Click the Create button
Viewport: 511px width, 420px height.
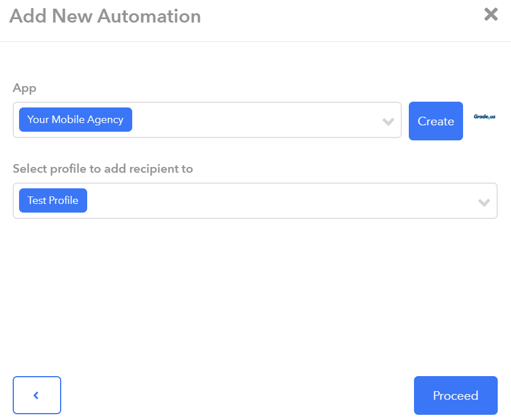[x=436, y=121]
